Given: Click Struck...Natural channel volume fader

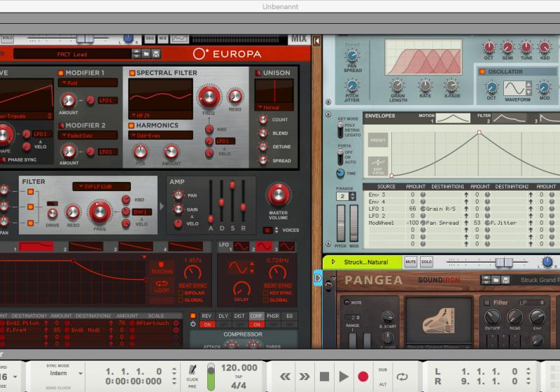Looking at the screenshot, I should (x=504, y=262).
